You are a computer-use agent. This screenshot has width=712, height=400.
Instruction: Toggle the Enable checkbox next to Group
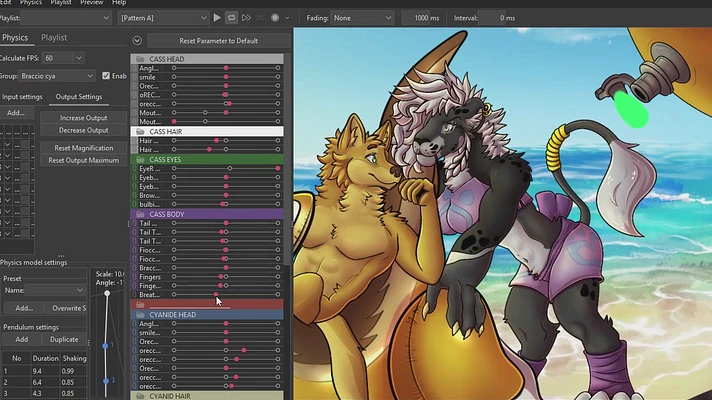106,76
